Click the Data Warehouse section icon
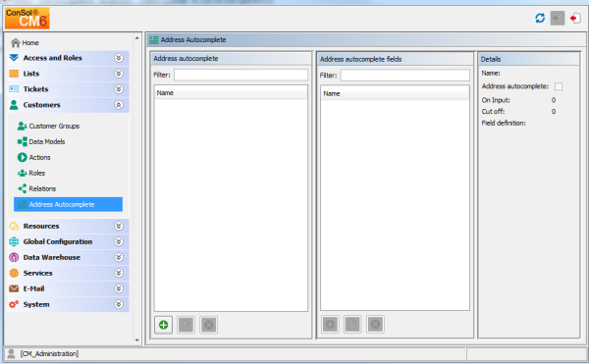This screenshot has width=589, height=364. click(14, 257)
